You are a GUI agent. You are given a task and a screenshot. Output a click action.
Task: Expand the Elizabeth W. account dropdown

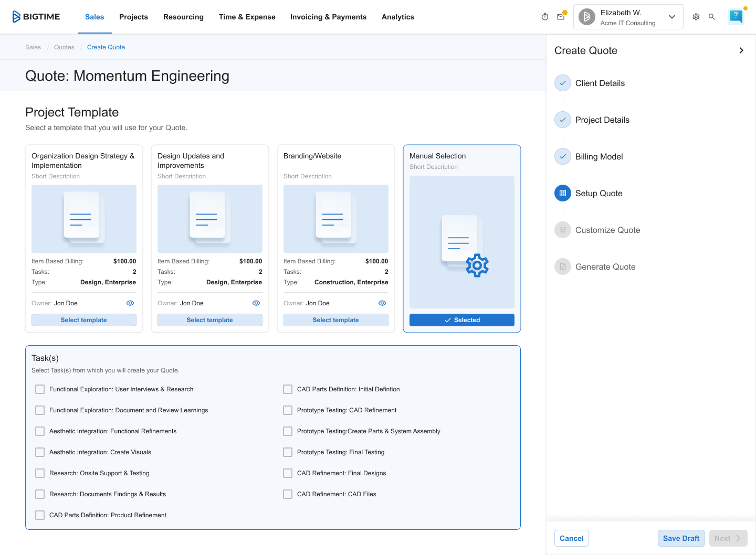click(671, 17)
